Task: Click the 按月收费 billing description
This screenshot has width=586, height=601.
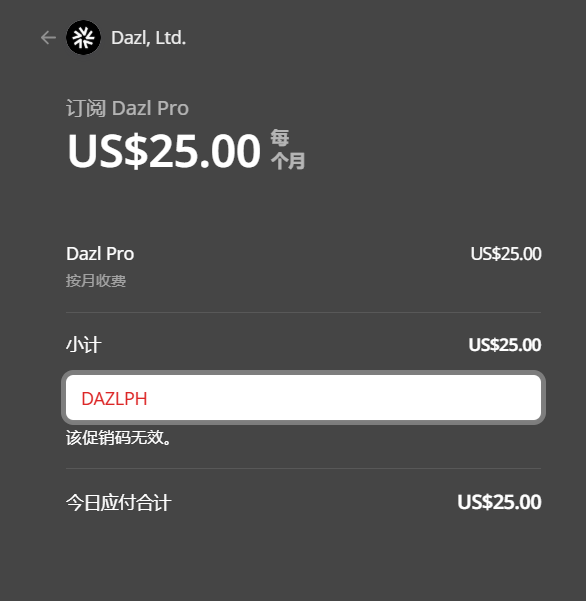Action: coord(96,281)
